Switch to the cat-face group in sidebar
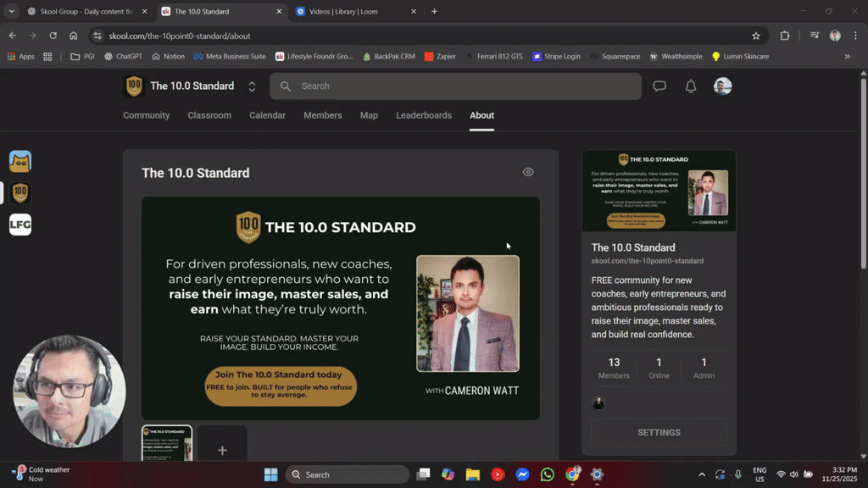This screenshot has width=868, height=488. pos(20,162)
